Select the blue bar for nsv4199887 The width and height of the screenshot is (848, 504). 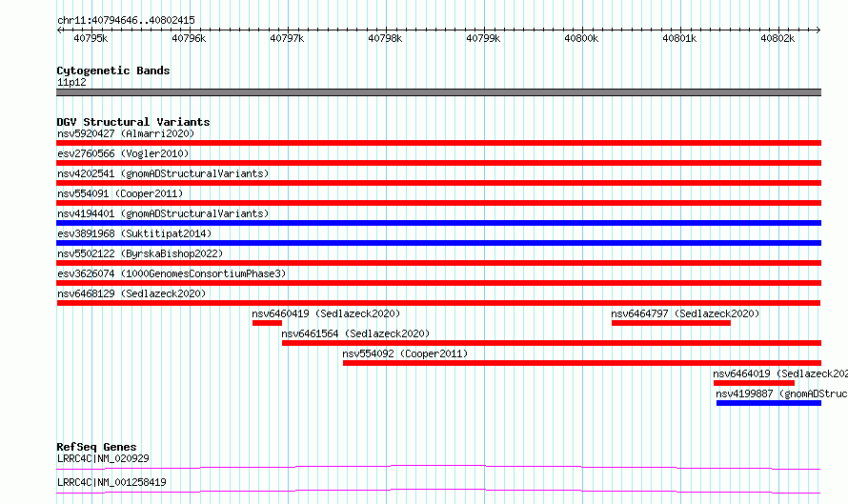pyautogui.click(x=769, y=403)
